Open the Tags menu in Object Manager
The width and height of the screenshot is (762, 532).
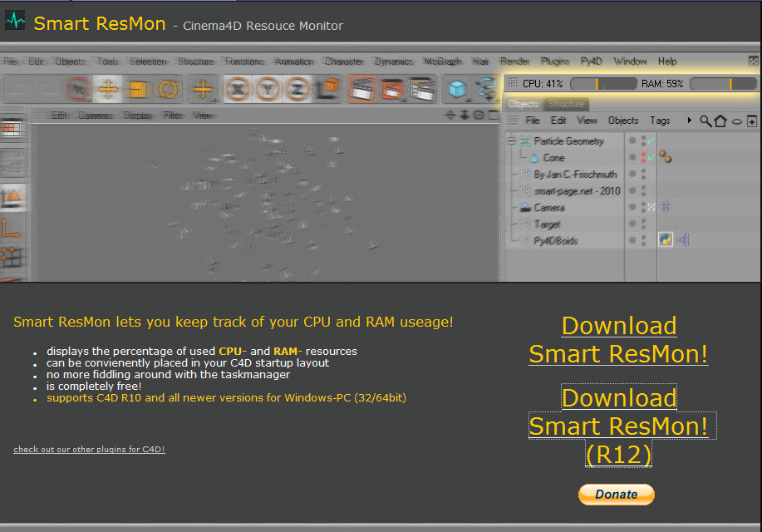coord(660,120)
